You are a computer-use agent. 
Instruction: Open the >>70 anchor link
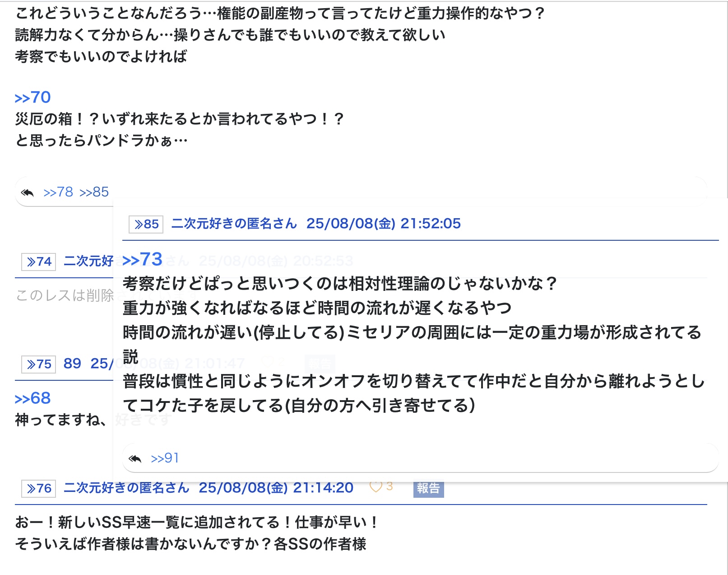tap(33, 98)
